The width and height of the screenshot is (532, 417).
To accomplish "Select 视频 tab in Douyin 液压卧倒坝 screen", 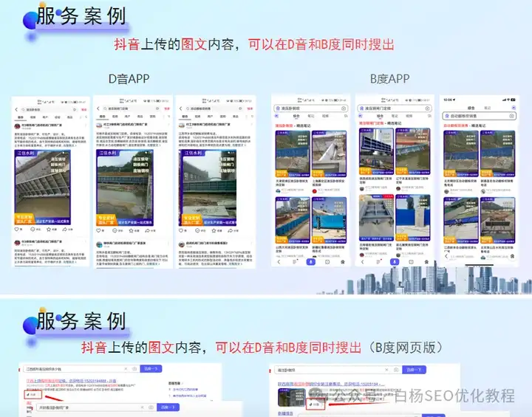I will pyautogui.click(x=33, y=117).
